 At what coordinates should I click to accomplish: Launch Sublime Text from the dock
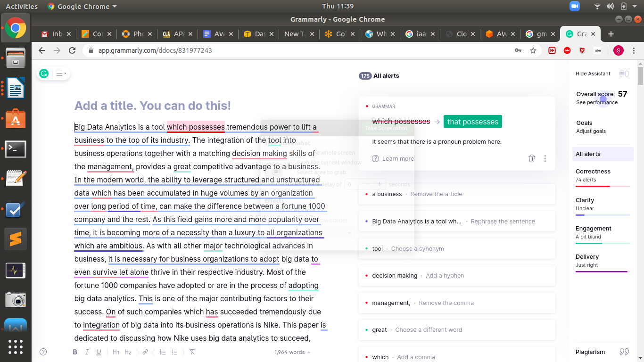pyautogui.click(x=16, y=239)
